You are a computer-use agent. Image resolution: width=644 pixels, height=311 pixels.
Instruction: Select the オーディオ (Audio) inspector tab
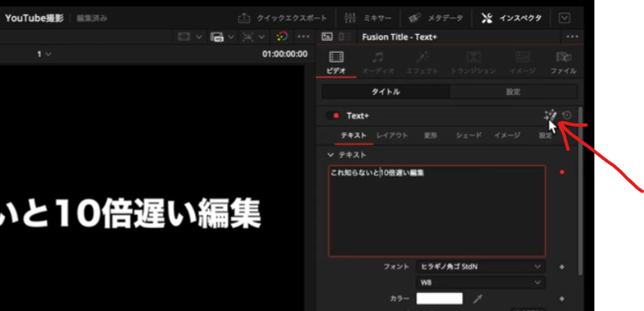click(x=378, y=63)
